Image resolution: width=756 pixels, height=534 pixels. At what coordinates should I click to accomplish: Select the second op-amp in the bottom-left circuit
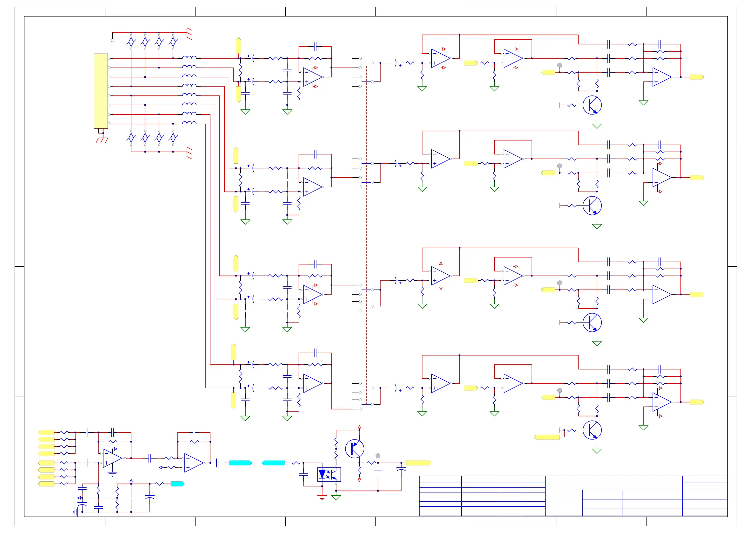click(194, 463)
